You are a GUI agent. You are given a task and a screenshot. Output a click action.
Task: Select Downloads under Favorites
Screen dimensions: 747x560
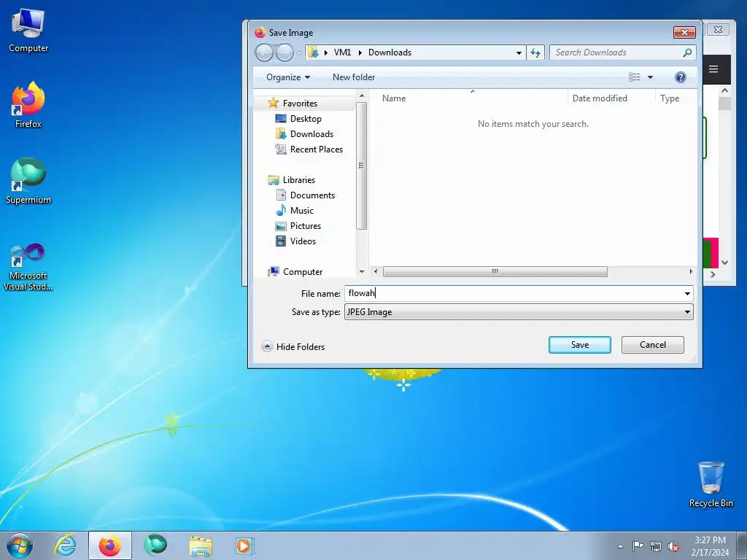[x=311, y=134]
